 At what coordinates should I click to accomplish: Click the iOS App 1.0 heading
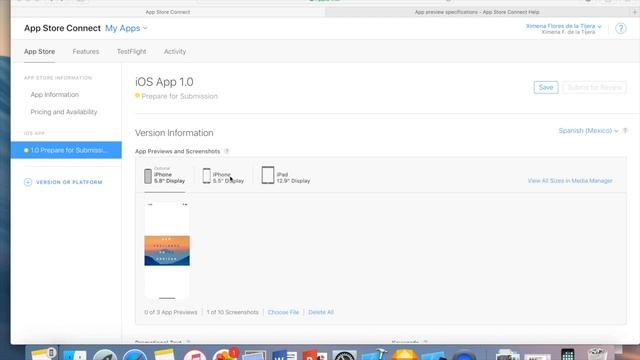[x=164, y=82]
